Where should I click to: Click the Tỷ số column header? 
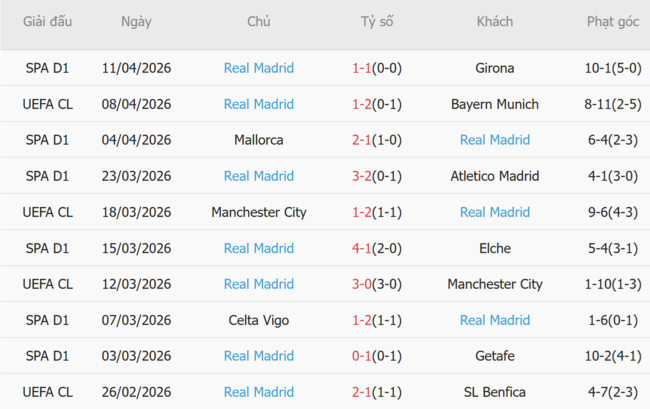(x=376, y=22)
